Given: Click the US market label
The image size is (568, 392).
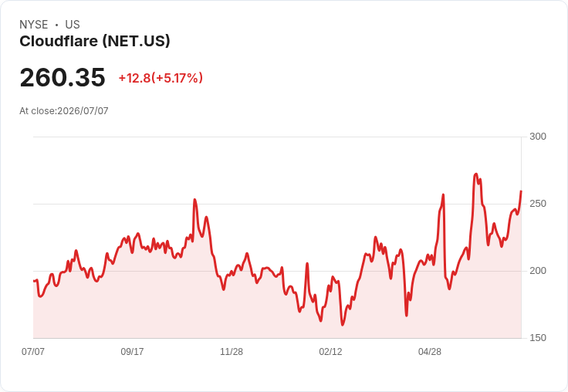Looking at the screenshot, I should click(73, 25).
